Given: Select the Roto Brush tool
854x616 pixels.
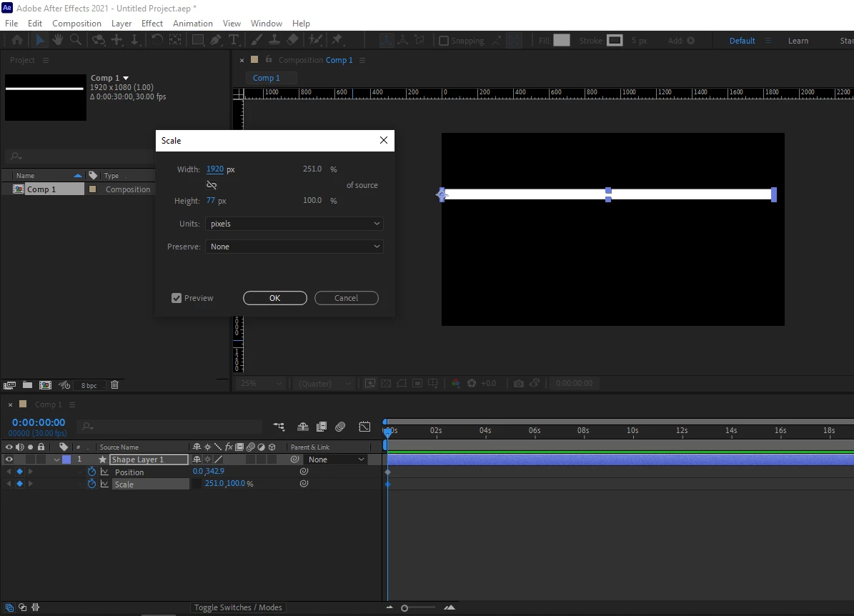Looking at the screenshot, I should tap(315, 40).
